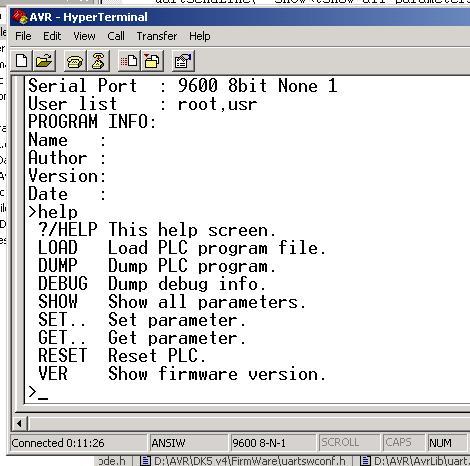Switch to the uartswconf.h tab in editor behind
Screen dimensions: 470x466
[x=243, y=461]
